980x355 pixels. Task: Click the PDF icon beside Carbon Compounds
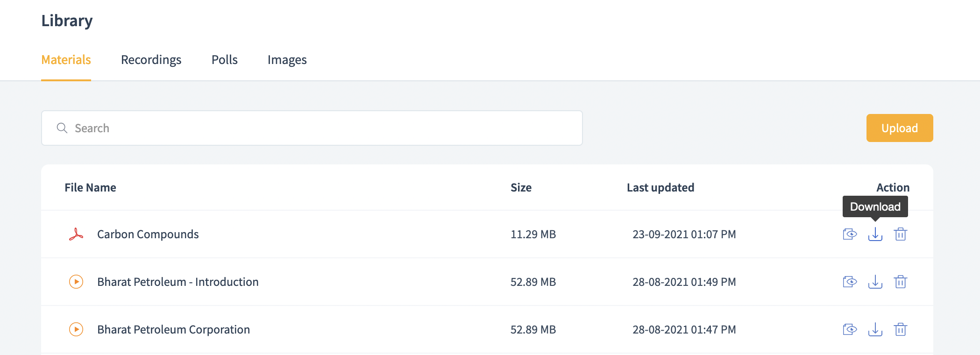pyautogui.click(x=76, y=234)
